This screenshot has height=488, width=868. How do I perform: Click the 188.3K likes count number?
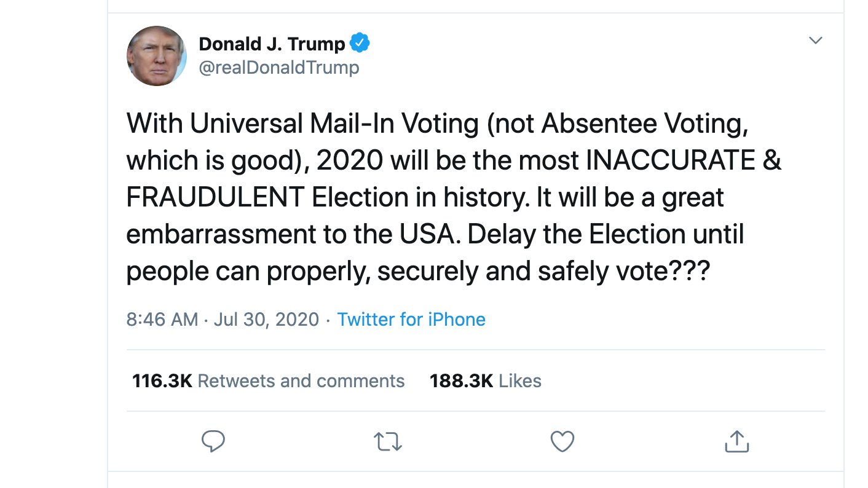(x=461, y=381)
